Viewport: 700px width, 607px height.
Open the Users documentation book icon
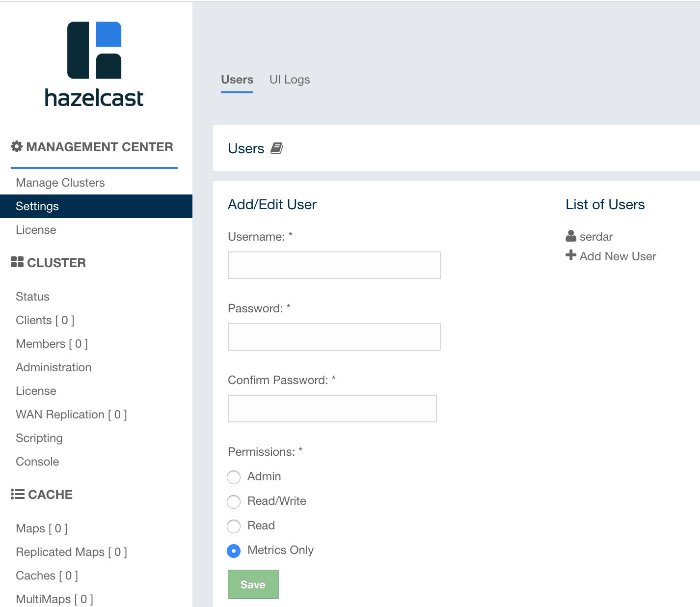[x=277, y=148]
